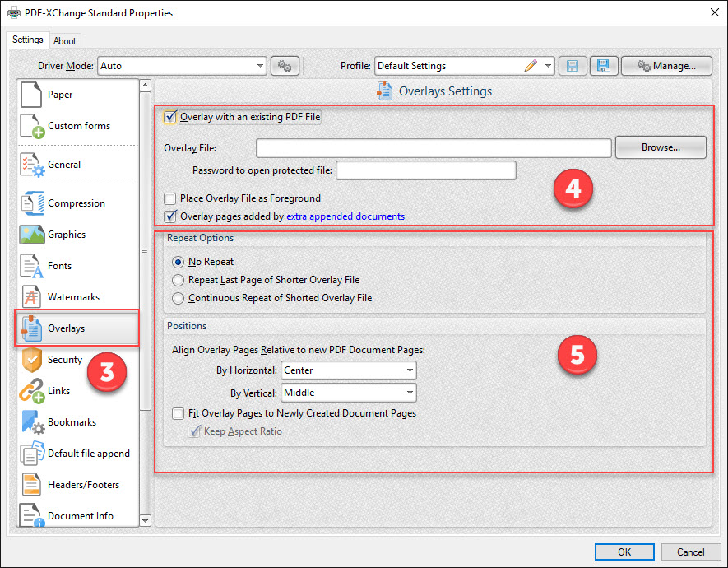This screenshot has height=568, width=728.
Task: Select the Custom forms icon
Action: pyautogui.click(x=32, y=126)
